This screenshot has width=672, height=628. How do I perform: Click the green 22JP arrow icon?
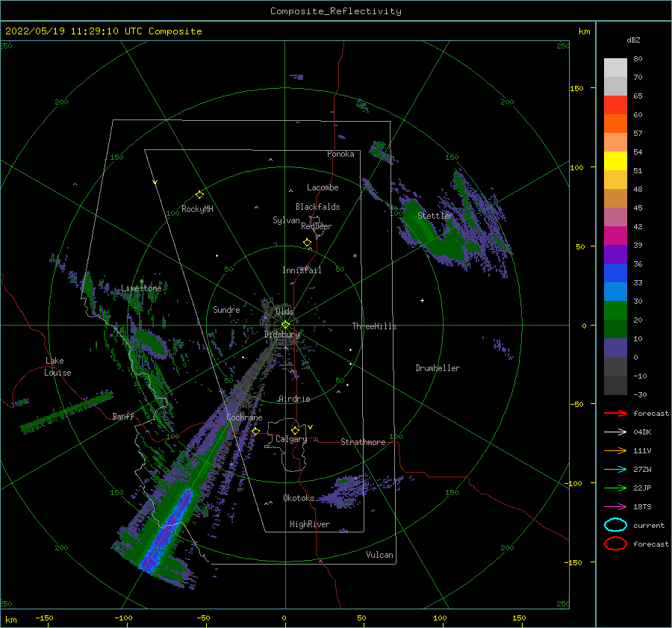pyautogui.click(x=615, y=488)
